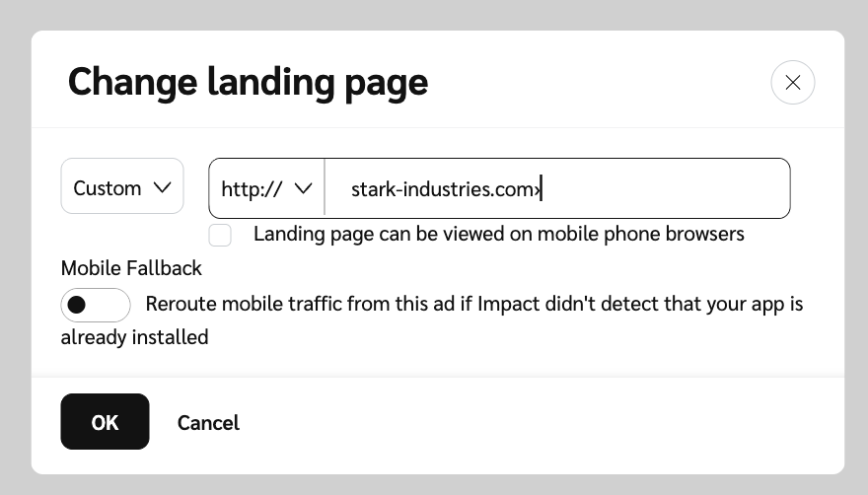
Task: Click the chevron arrow next to http://
Action: pos(303,188)
